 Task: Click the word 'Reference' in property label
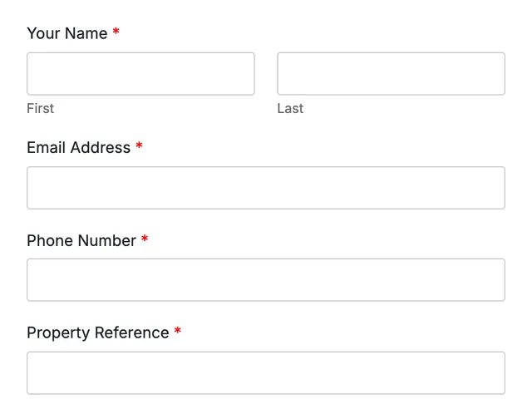click(132, 332)
